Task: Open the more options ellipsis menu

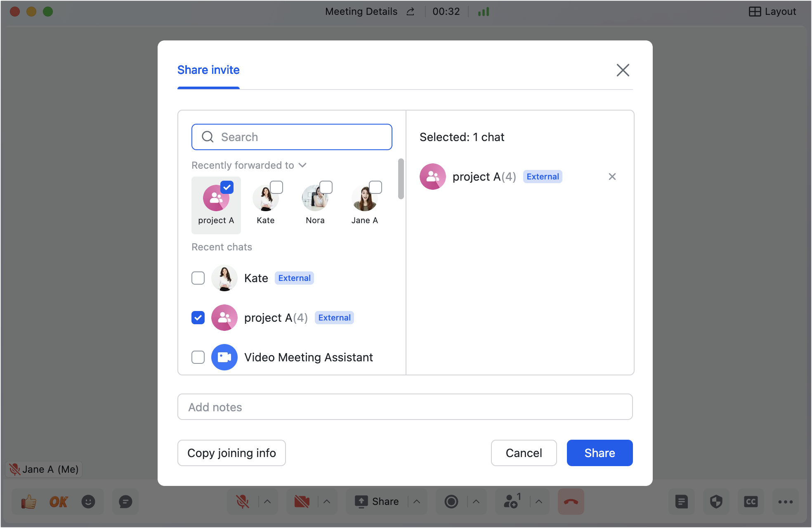Action: [x=786, y=502]
